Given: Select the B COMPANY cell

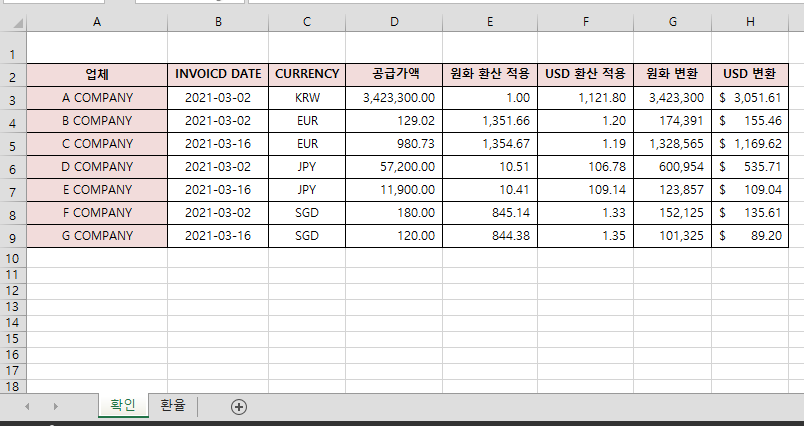Looking at the screenshot, I should [x=97, y=121].
